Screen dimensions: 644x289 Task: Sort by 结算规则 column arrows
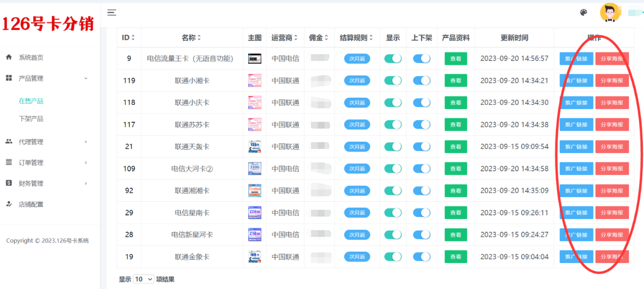pos(371,38)
